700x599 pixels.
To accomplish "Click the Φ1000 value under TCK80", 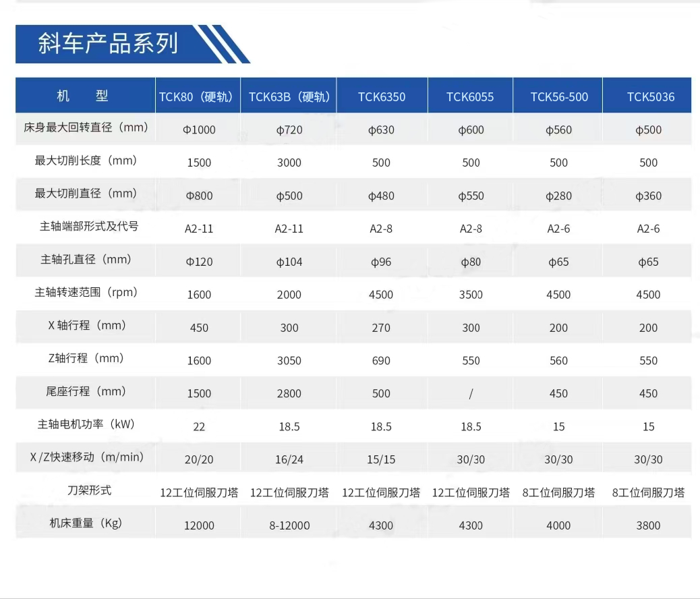I will (x=198, y=130).
